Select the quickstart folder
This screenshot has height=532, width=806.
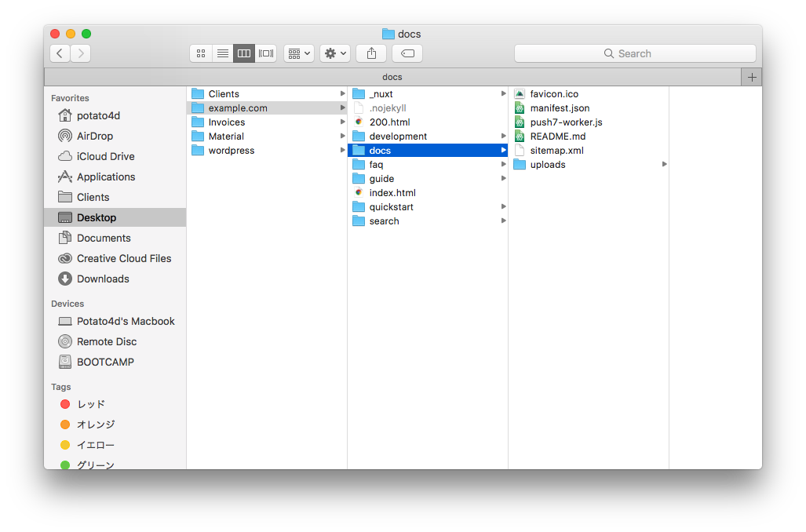point(428,207)
